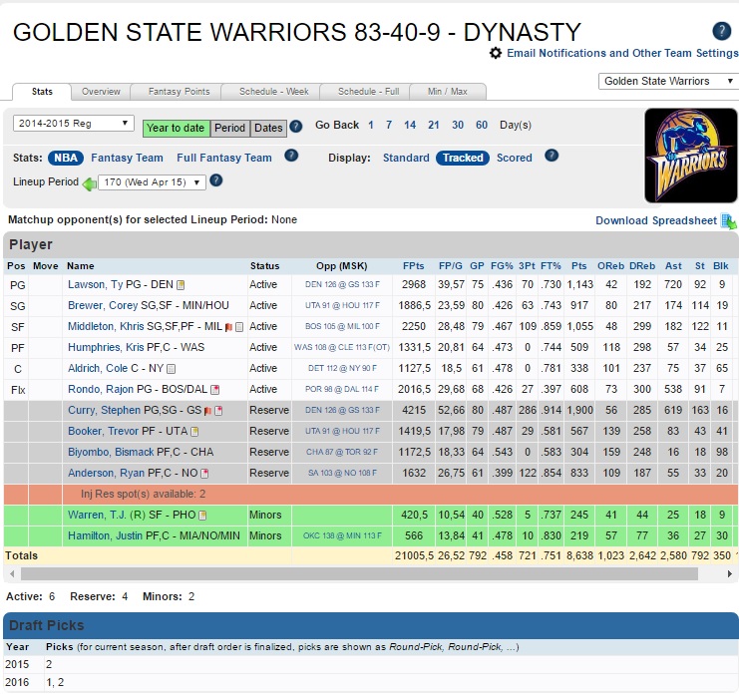The height and width of the screenshot is (700, 739).
Task: Click help icon after Full Fantasy Team
Action: point(291,156)
